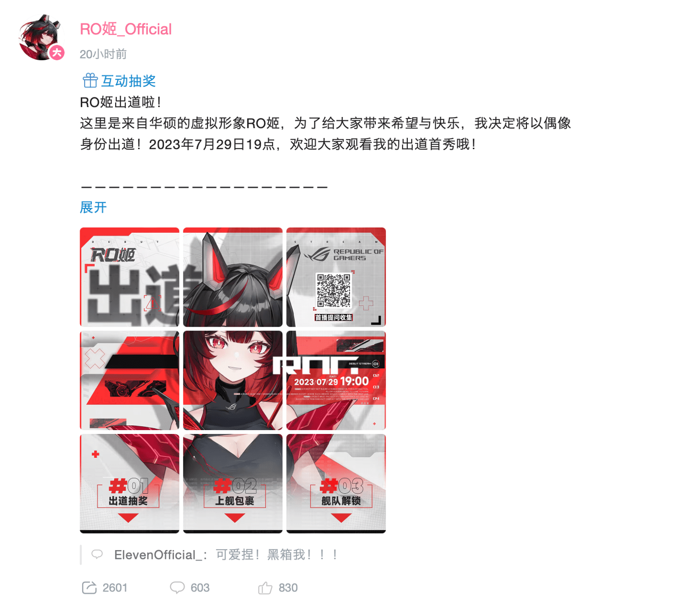Click the gift icon beside 互动抽奖
700x606 pixels.
click(x=90, y=81)
